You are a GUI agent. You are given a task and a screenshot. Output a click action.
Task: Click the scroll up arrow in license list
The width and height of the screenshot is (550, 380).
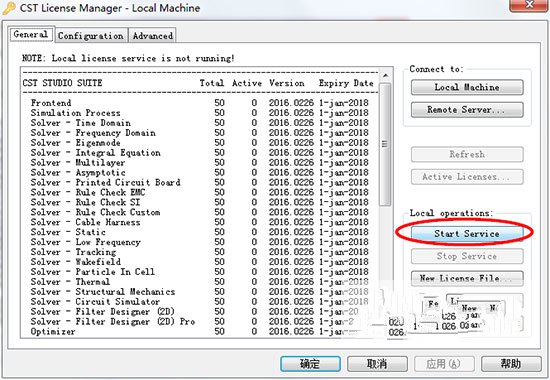coord(385,75)
